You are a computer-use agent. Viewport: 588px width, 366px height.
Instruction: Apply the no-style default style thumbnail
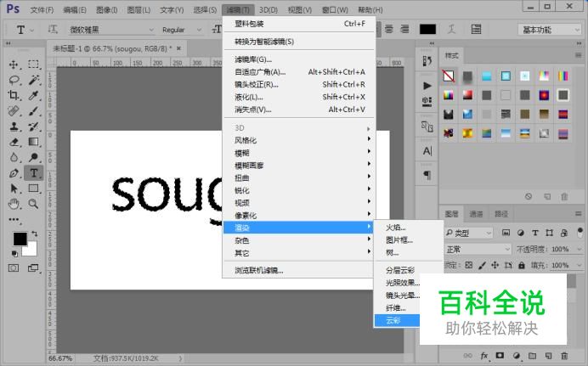(x=449, y=76)
